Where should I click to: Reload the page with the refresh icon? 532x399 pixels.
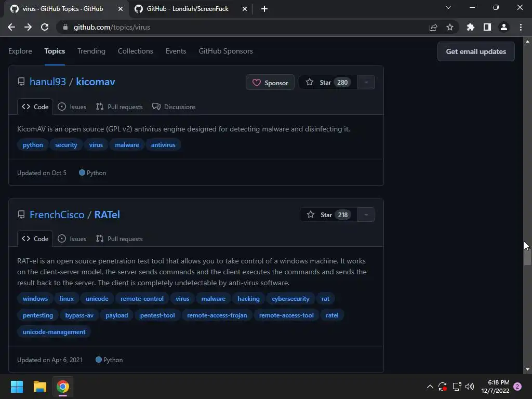[x=45, y=27]
